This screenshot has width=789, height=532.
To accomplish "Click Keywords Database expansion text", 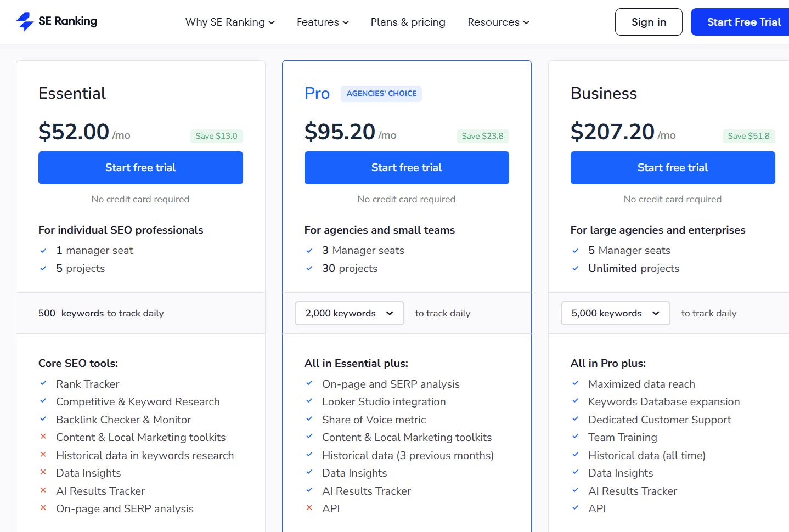I will 664,402.
